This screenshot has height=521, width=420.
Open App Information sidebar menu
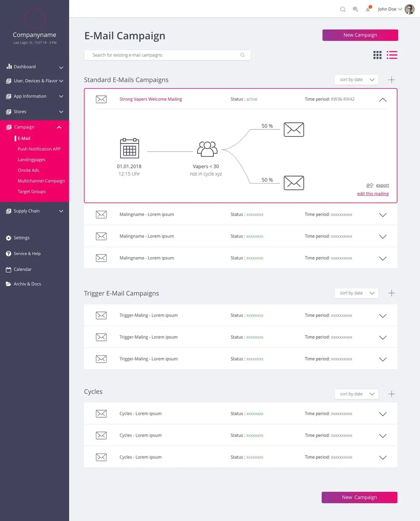click(35, 97)
